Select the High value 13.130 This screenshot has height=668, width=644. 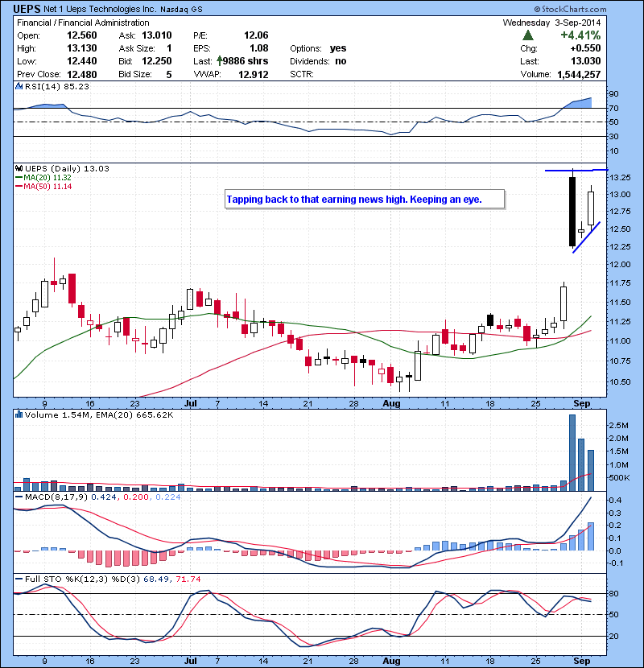click(x=82, y=48)
